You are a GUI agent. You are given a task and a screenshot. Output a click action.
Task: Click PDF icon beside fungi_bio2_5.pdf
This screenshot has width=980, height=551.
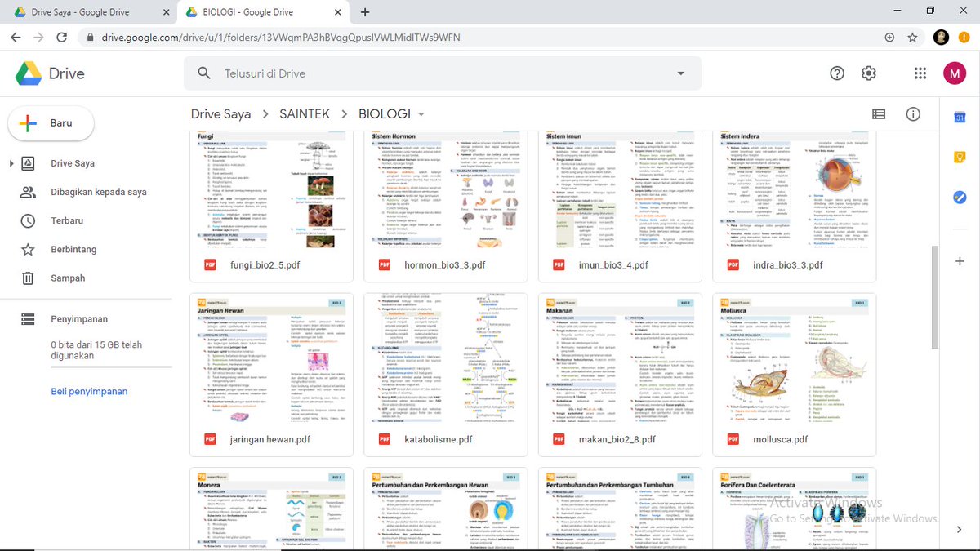(x=210, y=265)
